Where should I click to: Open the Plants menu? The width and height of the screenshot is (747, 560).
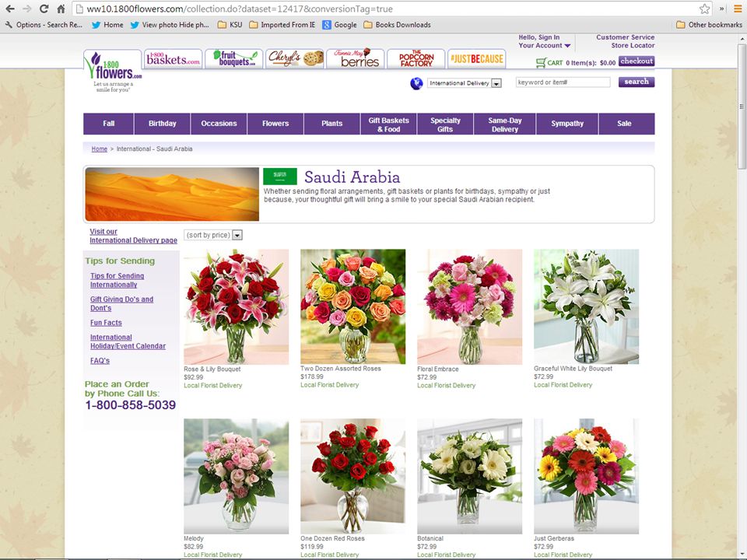[331, 124]
